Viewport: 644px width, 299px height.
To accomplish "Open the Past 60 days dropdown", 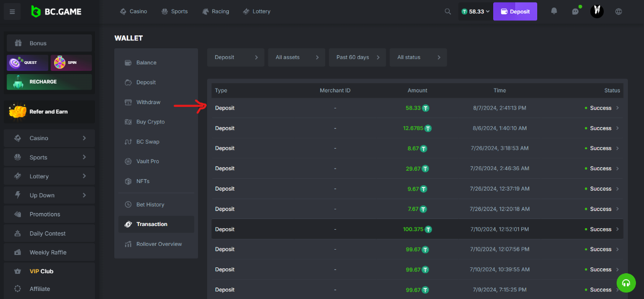I will pos(357,57).
